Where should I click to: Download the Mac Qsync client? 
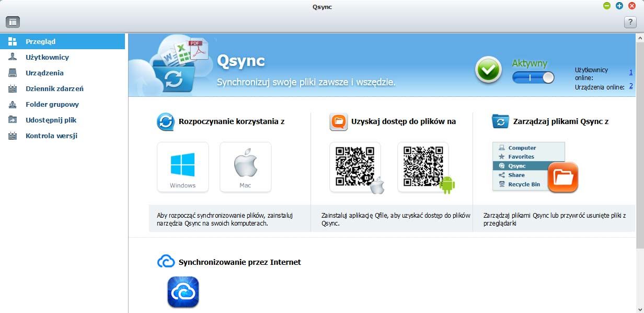245,167
